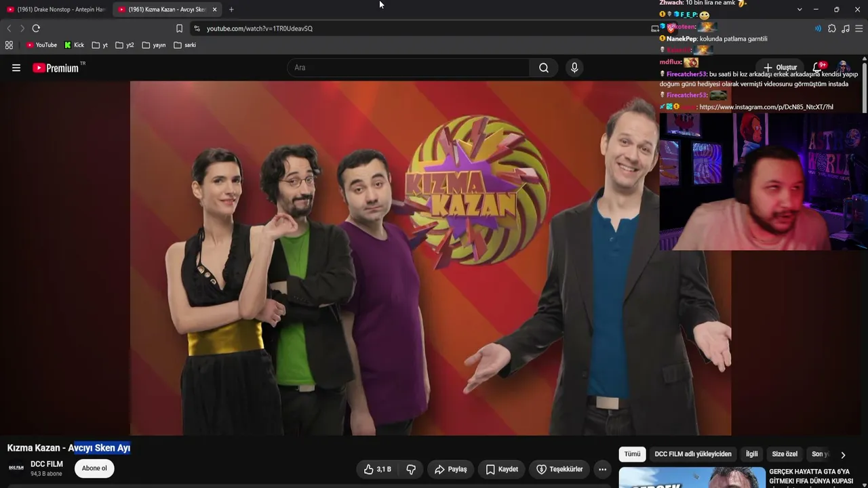This screenshot has width=868, height=488.
Task: Open the tab search dropdown arrow
Action: pyautogui.click(x=800, y=9)
